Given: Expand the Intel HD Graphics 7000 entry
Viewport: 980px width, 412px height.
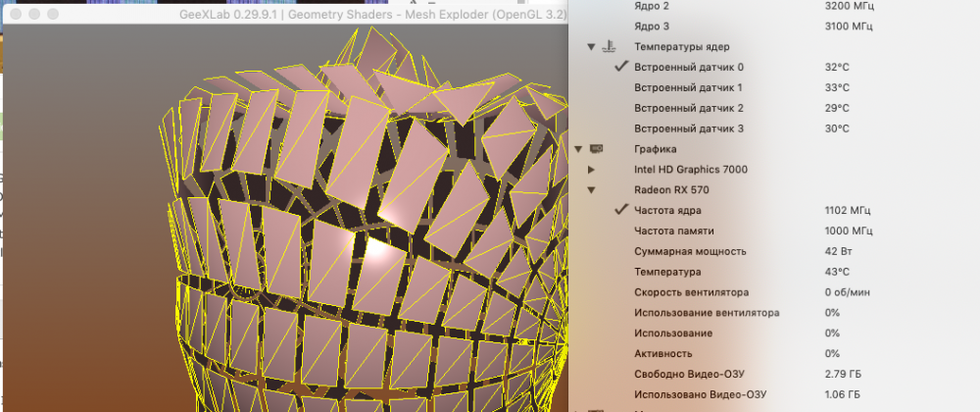Looking at the screenshot, I should click(591, 170).
